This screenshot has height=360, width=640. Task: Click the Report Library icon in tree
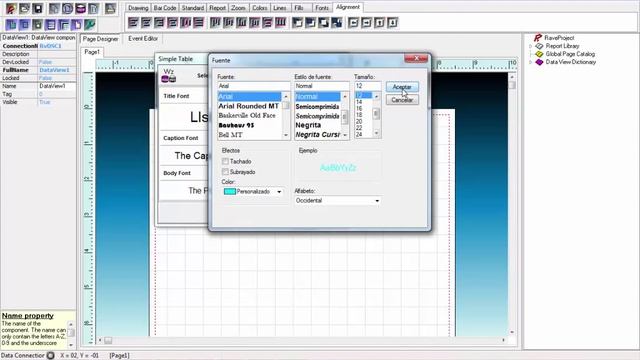tap(539, 46)
